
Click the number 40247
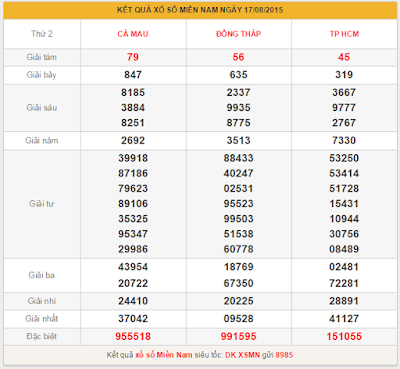click(238, 173)
